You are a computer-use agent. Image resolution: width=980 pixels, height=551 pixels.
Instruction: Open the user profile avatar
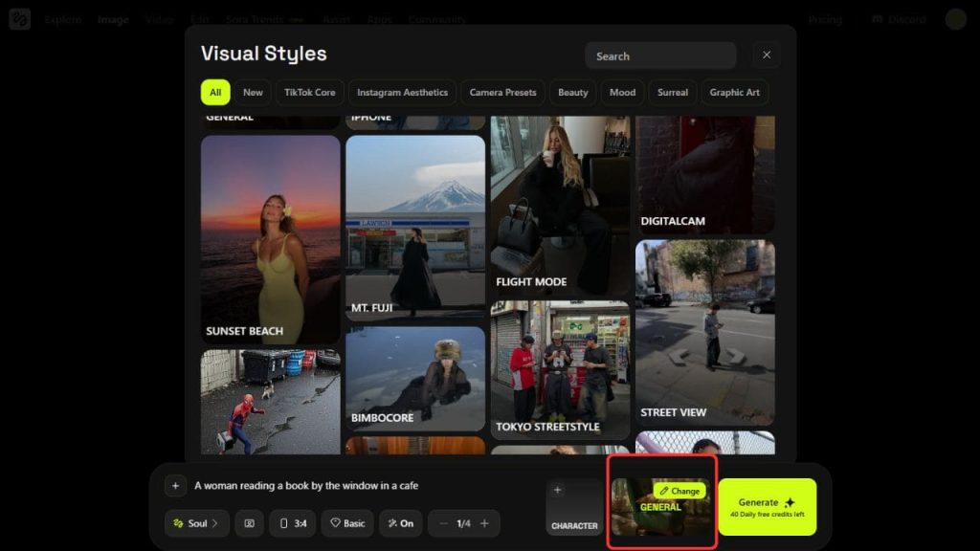[955, 19]
